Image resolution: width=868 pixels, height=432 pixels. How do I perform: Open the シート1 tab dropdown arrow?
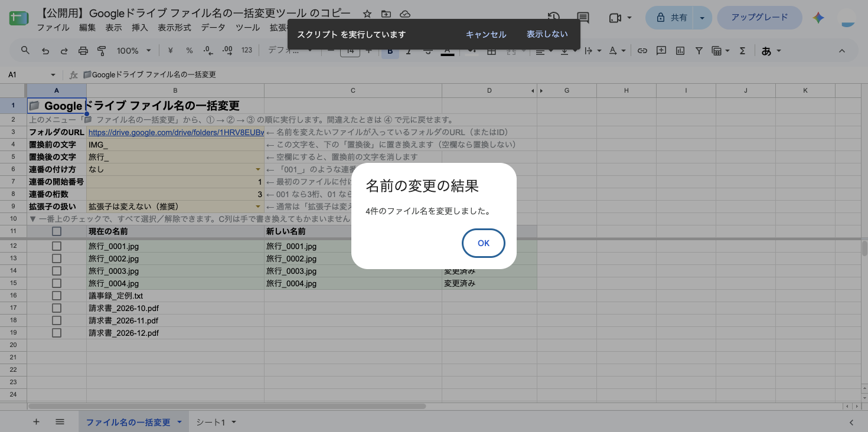[x=234, y=422]
